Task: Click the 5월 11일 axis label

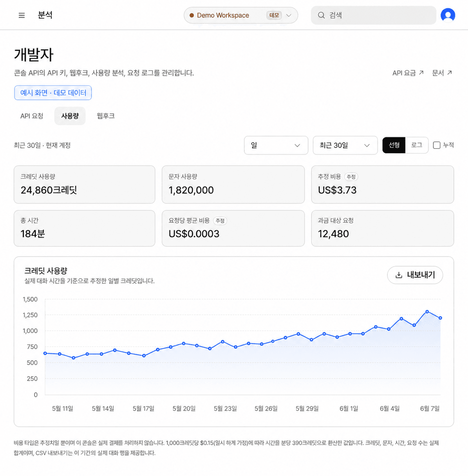Action: click(62, 408)
